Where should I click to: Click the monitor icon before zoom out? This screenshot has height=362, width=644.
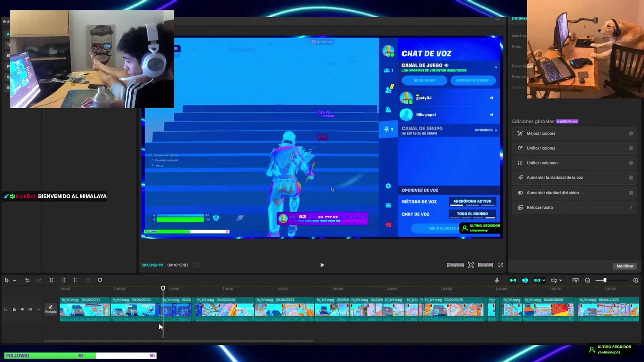[x=576, y=280]
